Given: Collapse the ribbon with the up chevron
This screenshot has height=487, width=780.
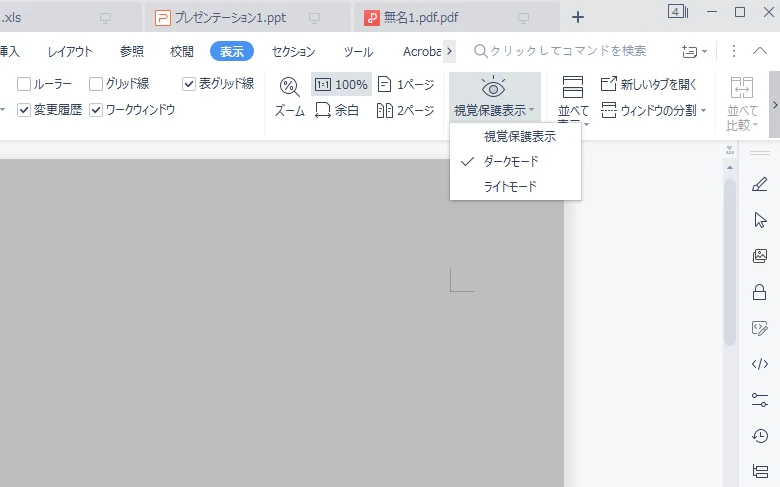Looking at the screenshot, I should (760, 51).
